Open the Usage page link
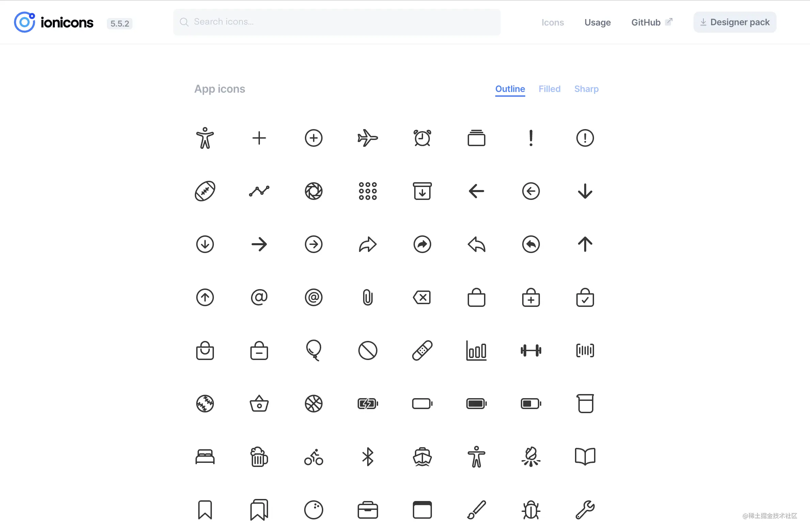Viewport: 810px width, 532px height. 597,22
